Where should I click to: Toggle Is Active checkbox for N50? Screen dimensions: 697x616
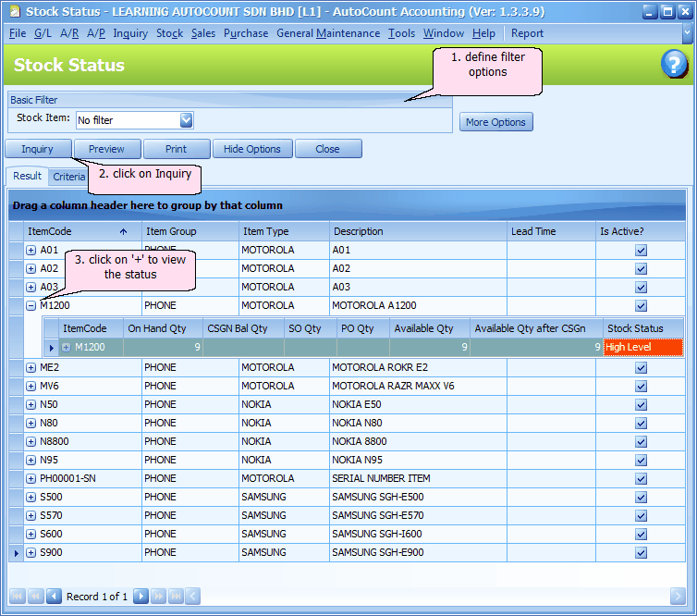(x=641, y=405)
